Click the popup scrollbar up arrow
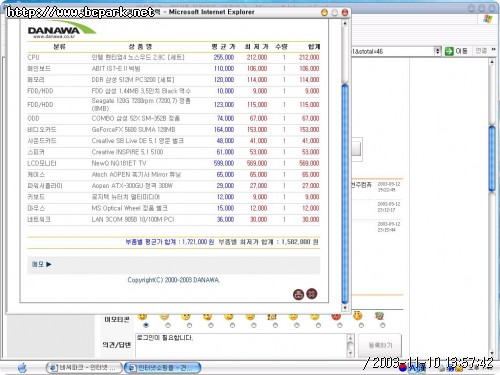 click(x=345, y=23)
